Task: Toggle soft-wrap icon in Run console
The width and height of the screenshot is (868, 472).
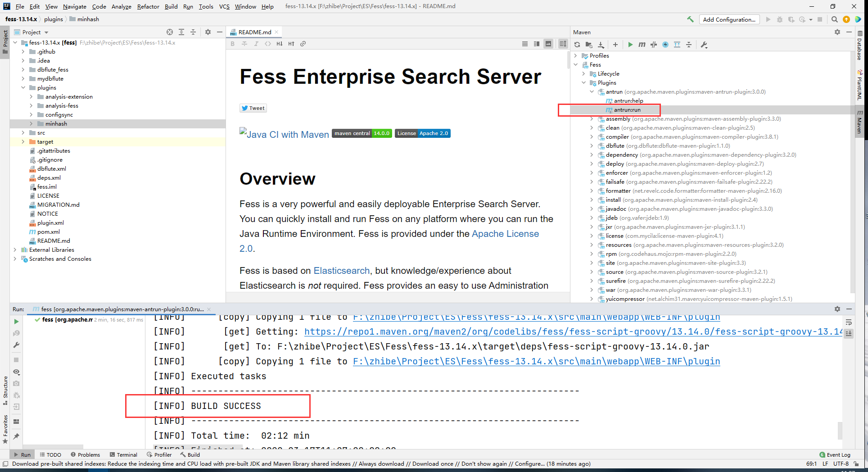Action: pyautogui.click(x=849, y=322)
